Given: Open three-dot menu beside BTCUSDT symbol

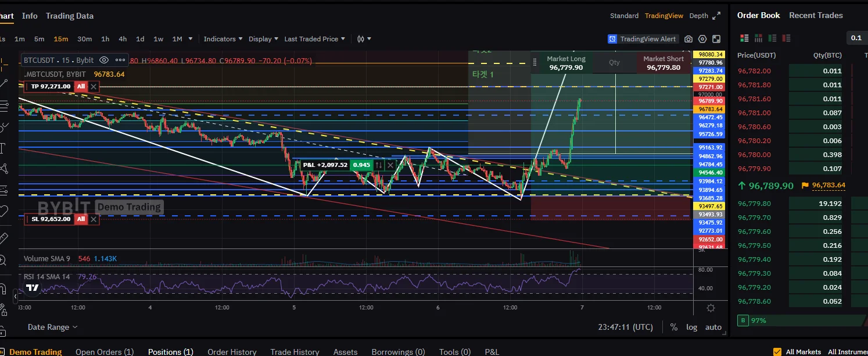Looking at the screenshot, I should coord(120,60).
